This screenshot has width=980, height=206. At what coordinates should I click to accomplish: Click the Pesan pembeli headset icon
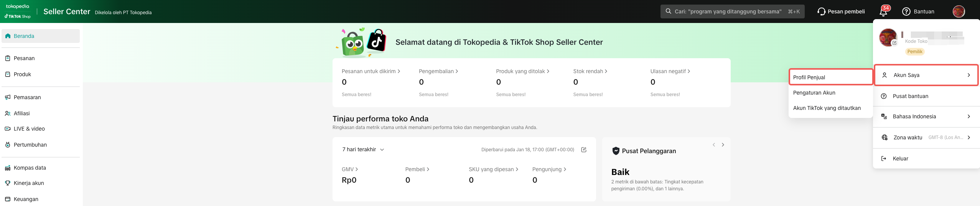821,11
